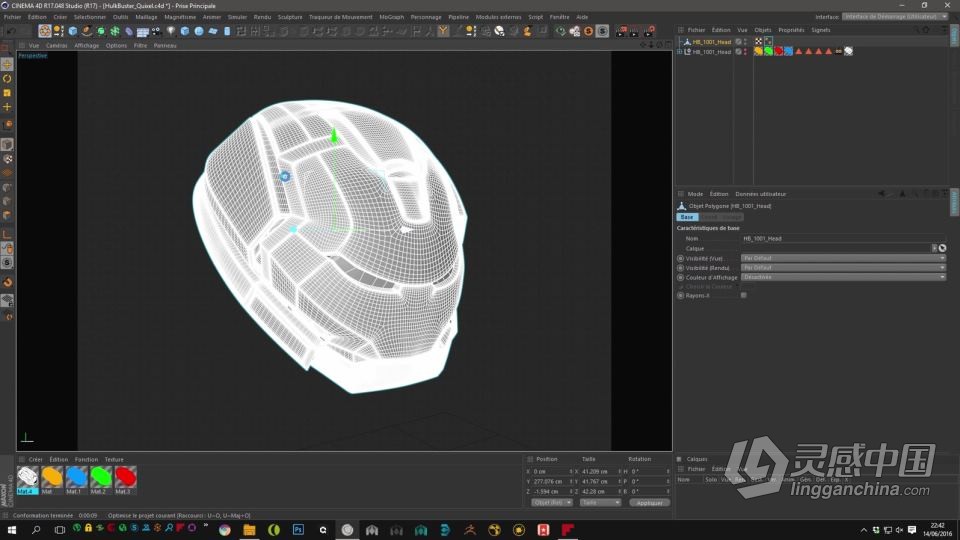The image size is (960, 540).
Task: Click the ZBrush icon in taskbar
Action: [470, 530]
